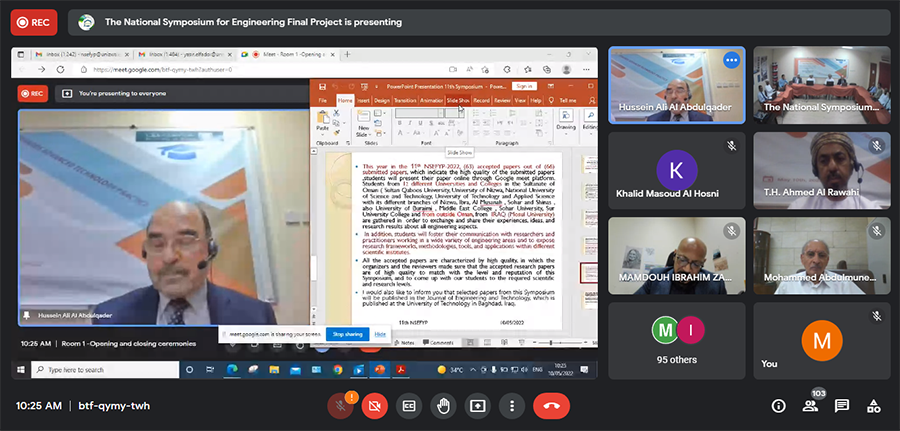
Task: Show the participants list of 103 people
Action: 810,406
